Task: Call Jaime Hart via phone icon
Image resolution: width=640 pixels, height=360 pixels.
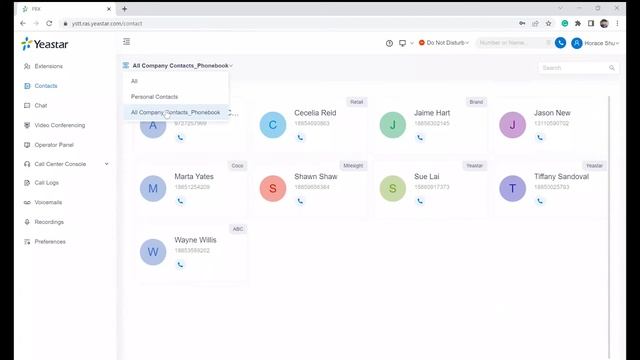Action: point(420,138)
